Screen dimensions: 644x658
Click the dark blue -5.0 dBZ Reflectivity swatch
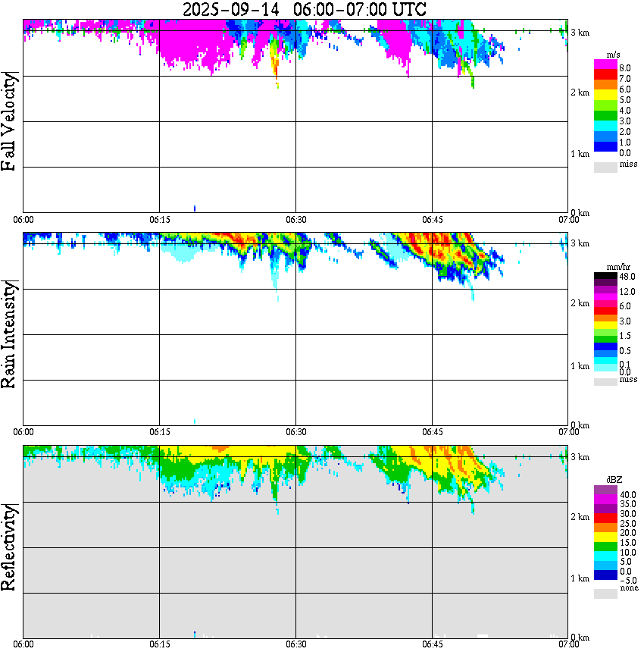click(x=605, y=575)
